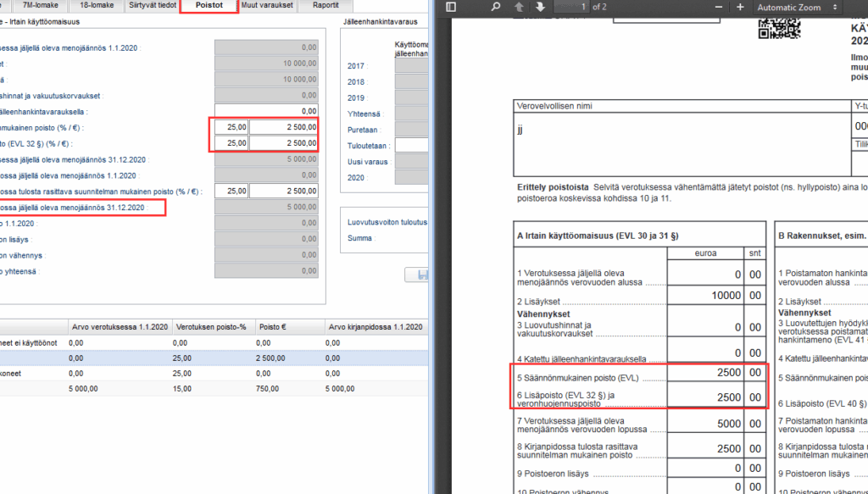Click the EVL 32 § percent field

click(x=231, y=143)
